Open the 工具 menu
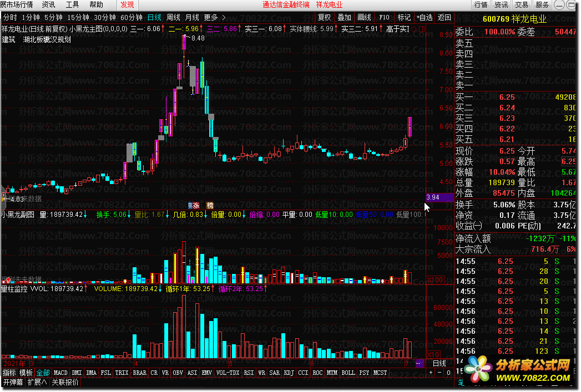 click(72, 4)
